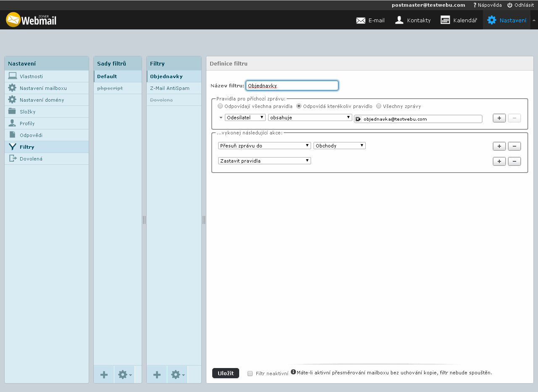Enable the 'Filtr neaktivní' checkbox
This screenshot has width=538, height=392.
[x=250, y=374]
